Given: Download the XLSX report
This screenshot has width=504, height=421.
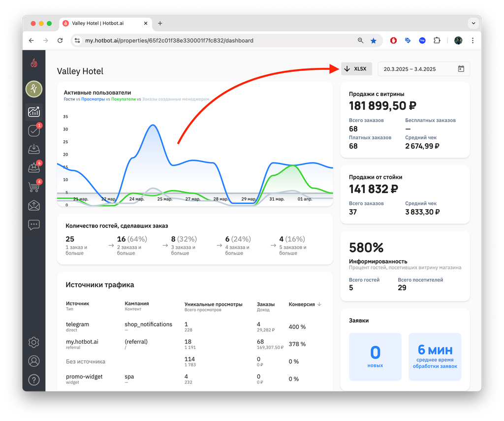Looking at the screenshot, I should coord(356,69).
